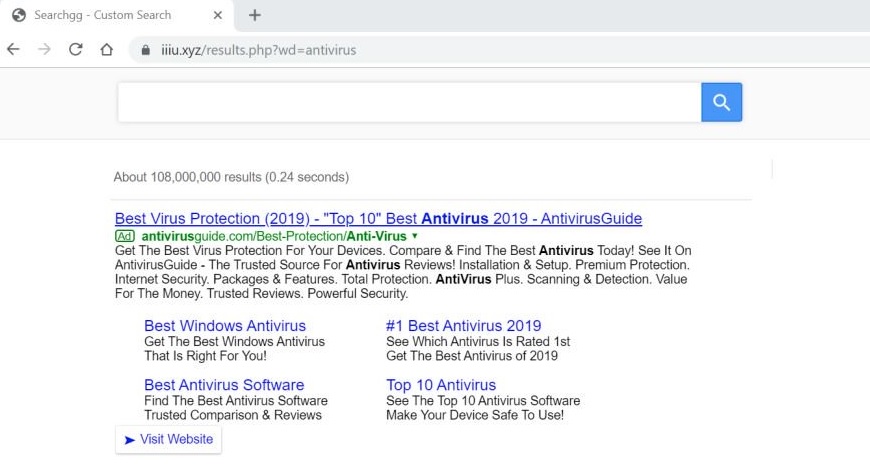Click the address bar showing iiiu.xyz URL

(499, 50)
